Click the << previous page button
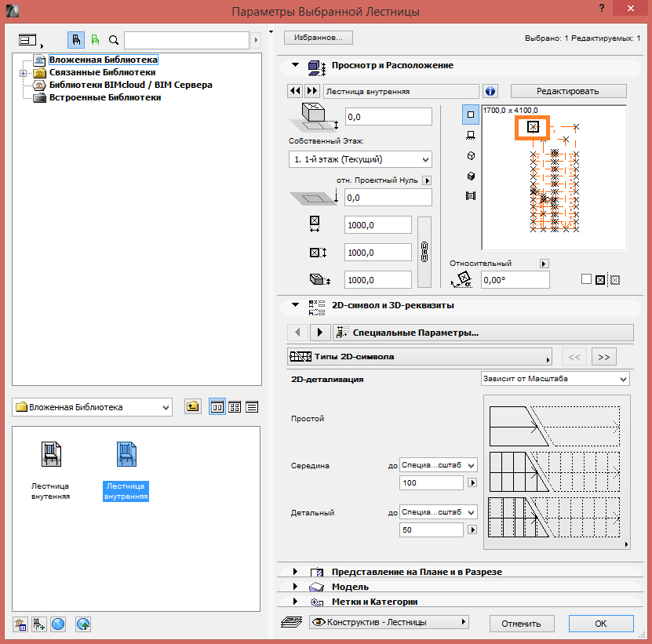652x644 pixels. click(x=574, y=357)
